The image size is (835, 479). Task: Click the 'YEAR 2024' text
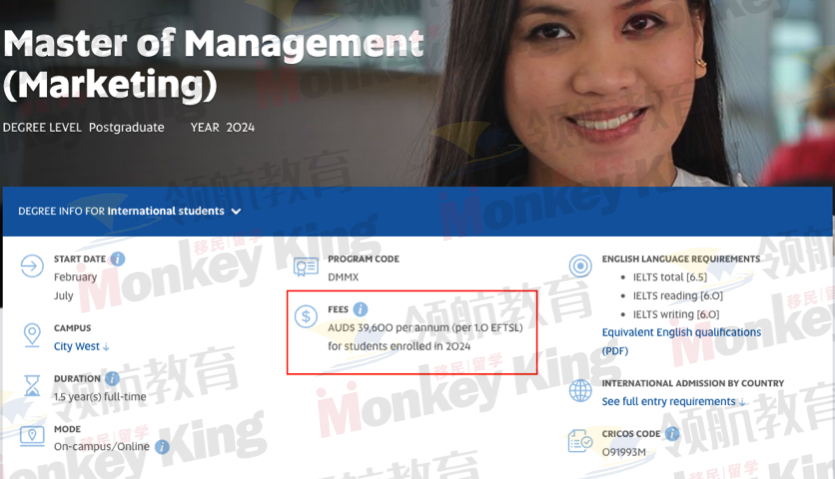pos(223,127)
